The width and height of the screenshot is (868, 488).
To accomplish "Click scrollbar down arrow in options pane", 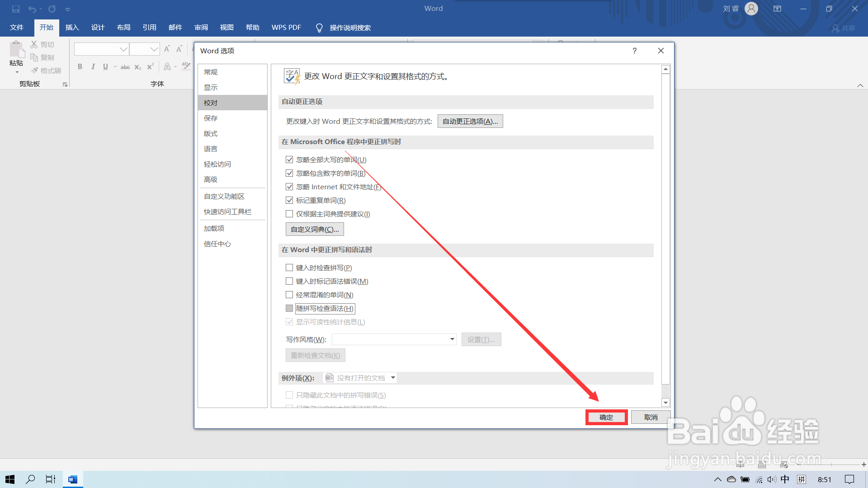I will (665, 403).
